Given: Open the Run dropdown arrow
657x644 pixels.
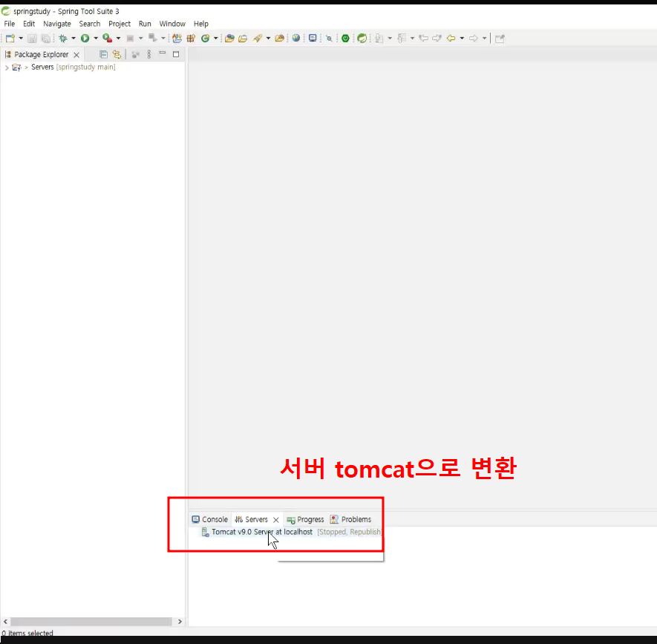Looking at the screenshot, I should 96,39.
